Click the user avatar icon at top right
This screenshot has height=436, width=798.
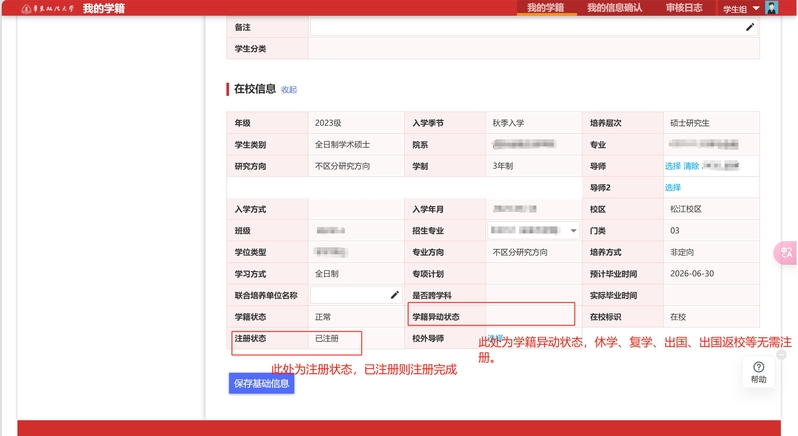(771, 8)
